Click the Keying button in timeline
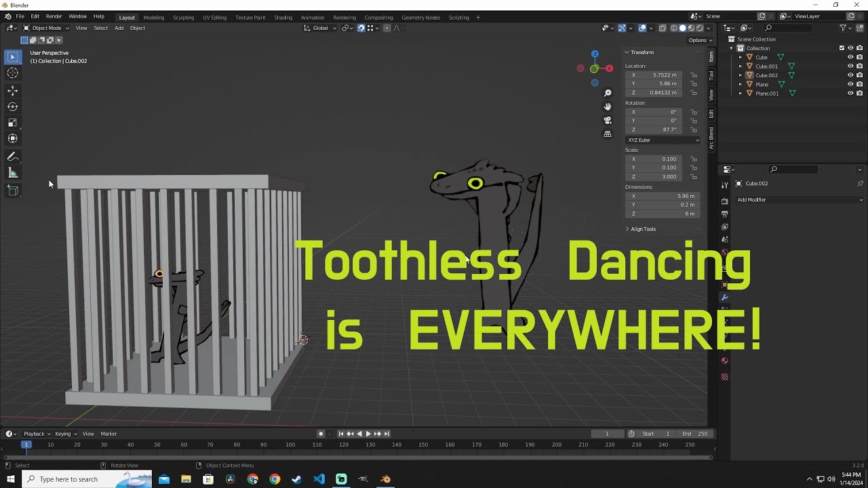Viewport: 868px width, 488px height. pyautogui.click(x=64, y=434)
